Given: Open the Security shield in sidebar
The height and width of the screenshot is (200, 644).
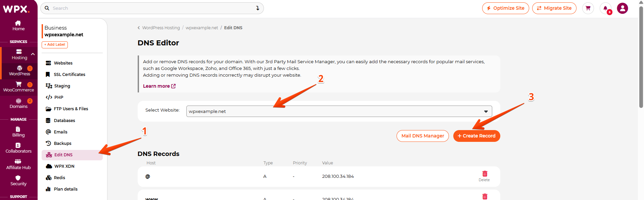Looking at the screenshot, I should [x=18, y=181].
